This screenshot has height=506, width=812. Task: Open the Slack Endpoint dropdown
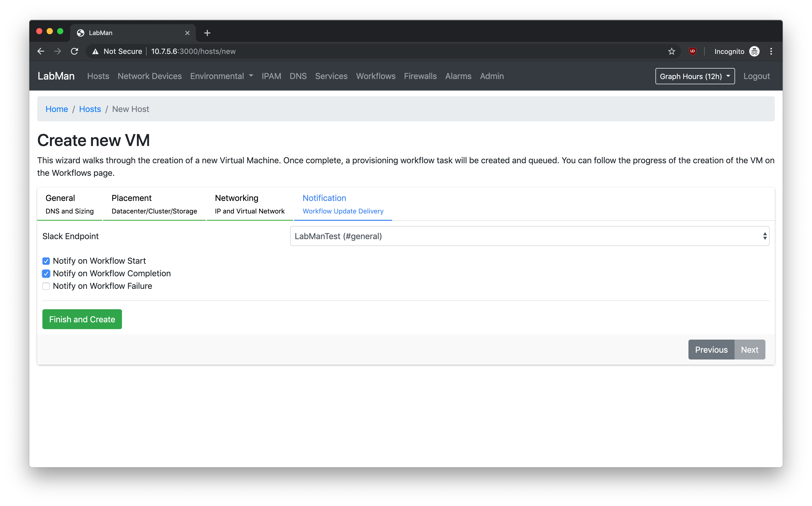tap(529, 236)
